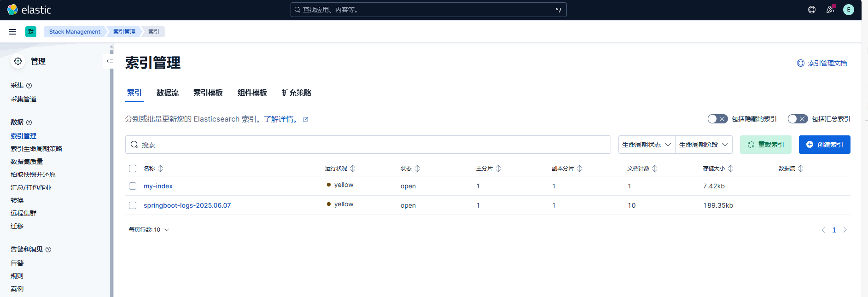The image size is (868, 297).
Task: Click help icon next to 数据
Action: (29, 122)
